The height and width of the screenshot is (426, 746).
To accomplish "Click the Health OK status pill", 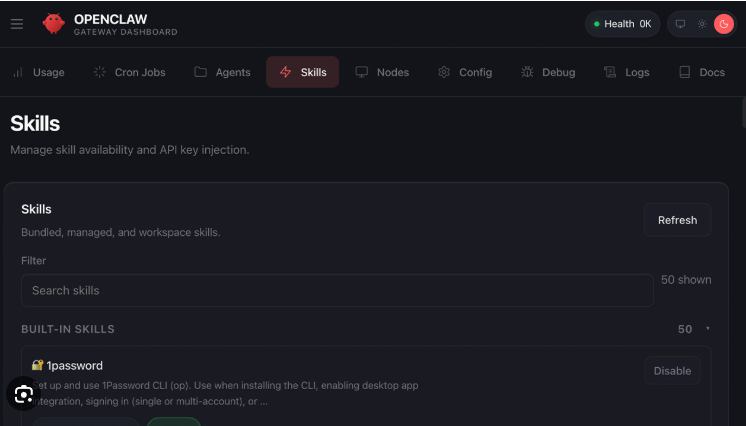I will pyautogui.click(x=622, y=24).
